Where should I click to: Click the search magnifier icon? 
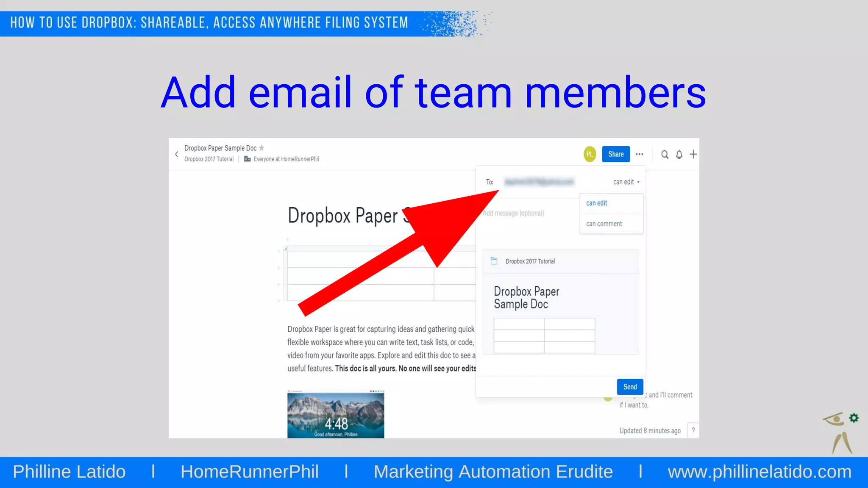(x=665, y=155)
